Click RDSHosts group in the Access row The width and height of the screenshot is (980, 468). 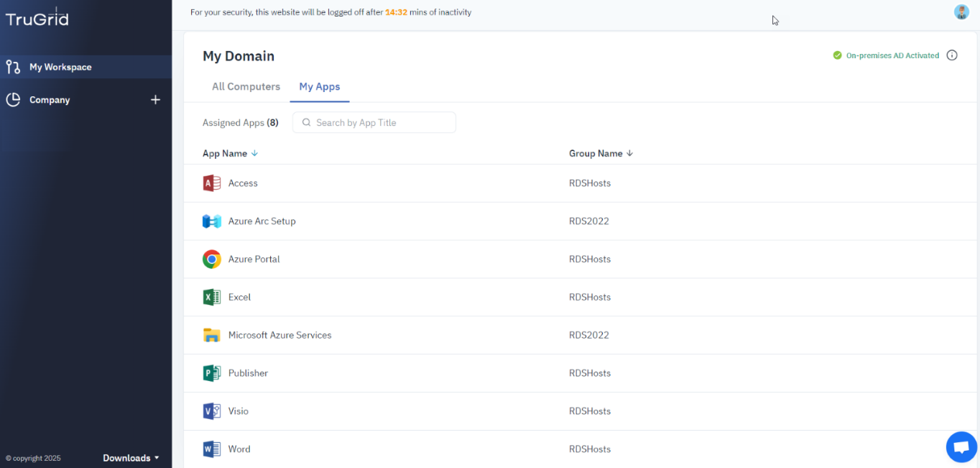coord(590,183)
